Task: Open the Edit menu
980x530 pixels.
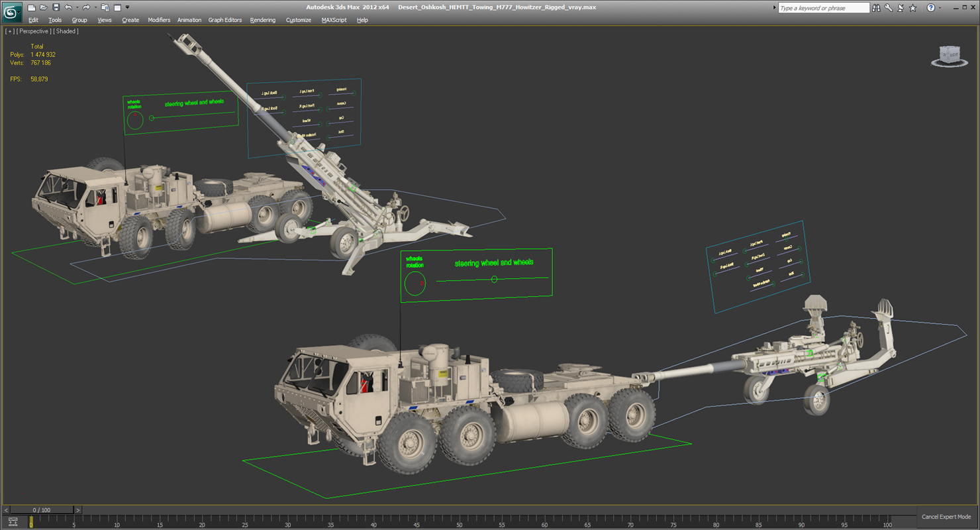Action: tap(33, 20)
